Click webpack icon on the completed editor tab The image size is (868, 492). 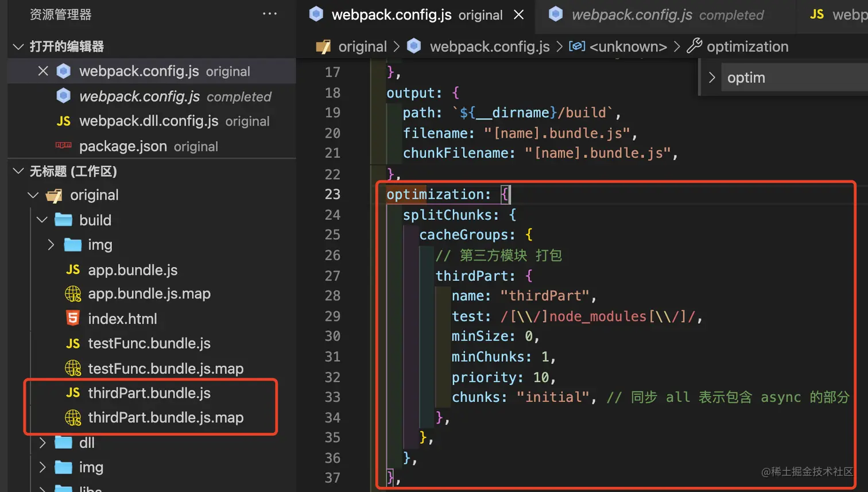[x=556, y=14]
